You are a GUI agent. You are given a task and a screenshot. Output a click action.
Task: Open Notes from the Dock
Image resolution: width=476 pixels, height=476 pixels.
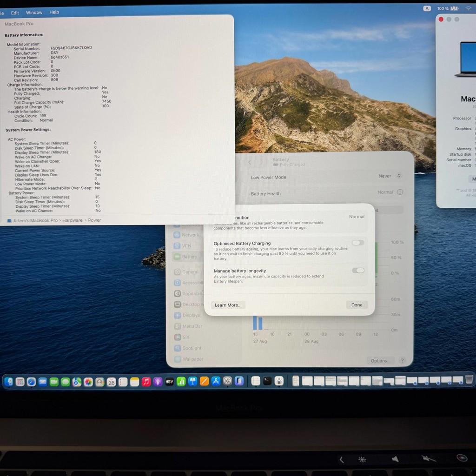click(134, 382)
